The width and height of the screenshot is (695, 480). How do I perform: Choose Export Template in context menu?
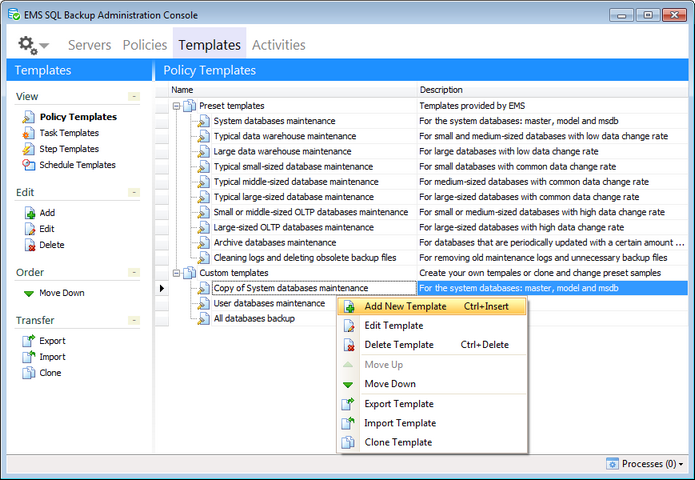coord(432,404)
